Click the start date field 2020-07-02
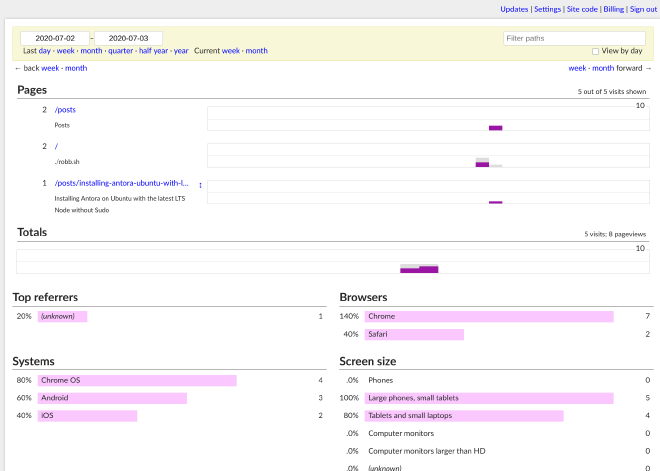 (55, 38)
